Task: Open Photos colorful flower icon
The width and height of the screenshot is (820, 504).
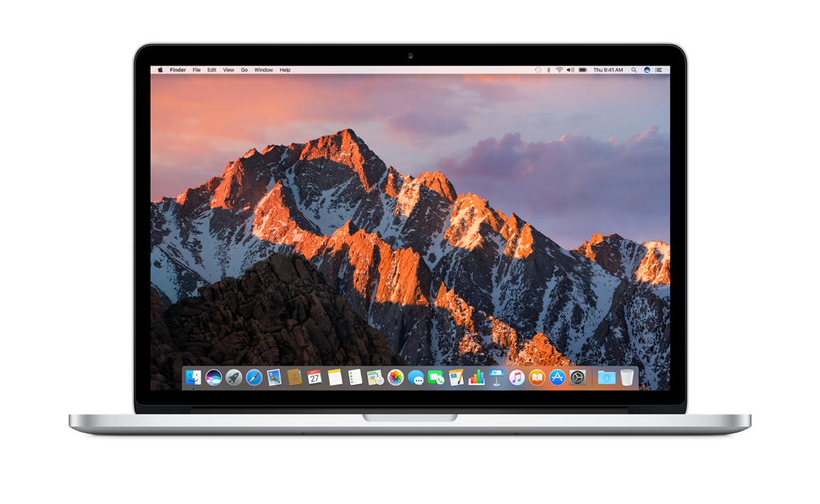Action: click(396, 377)
